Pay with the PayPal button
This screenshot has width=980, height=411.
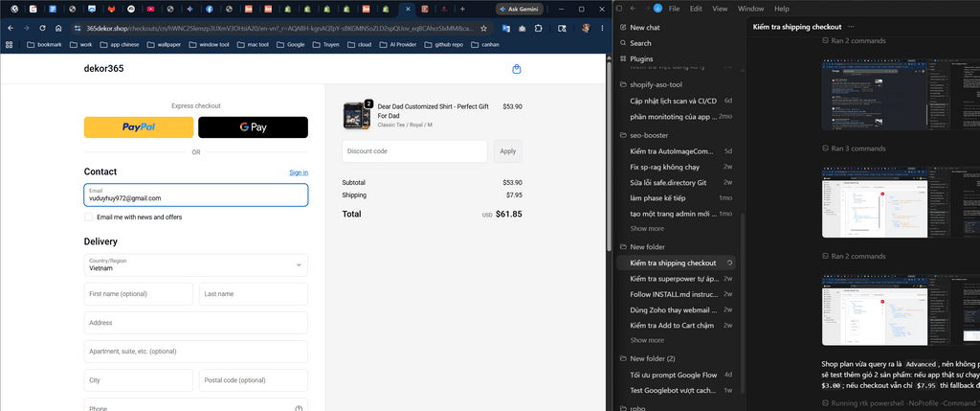[x=139, y=127]
